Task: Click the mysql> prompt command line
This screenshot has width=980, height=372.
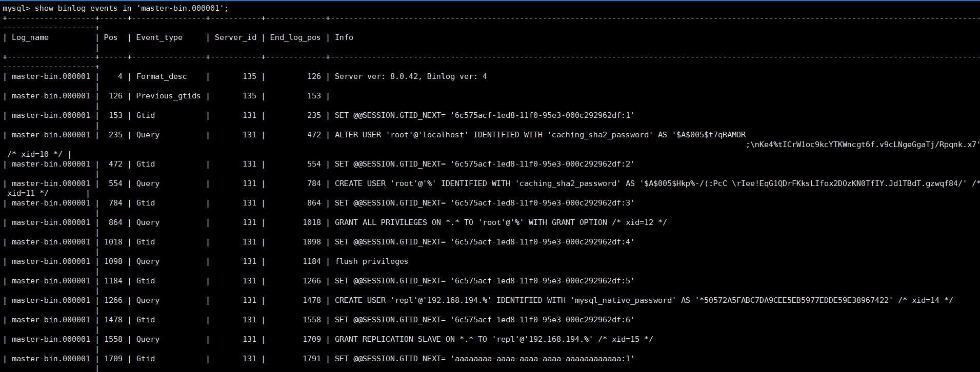Action: point(115,8)
